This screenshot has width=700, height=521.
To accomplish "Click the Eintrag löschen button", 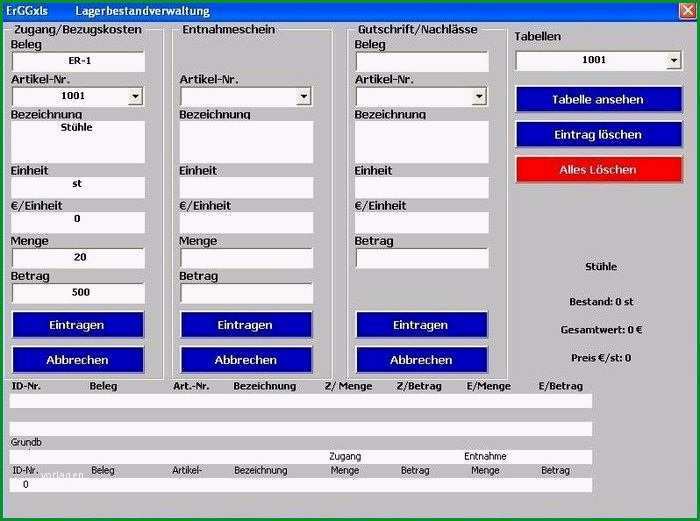I will coord(599,134).
